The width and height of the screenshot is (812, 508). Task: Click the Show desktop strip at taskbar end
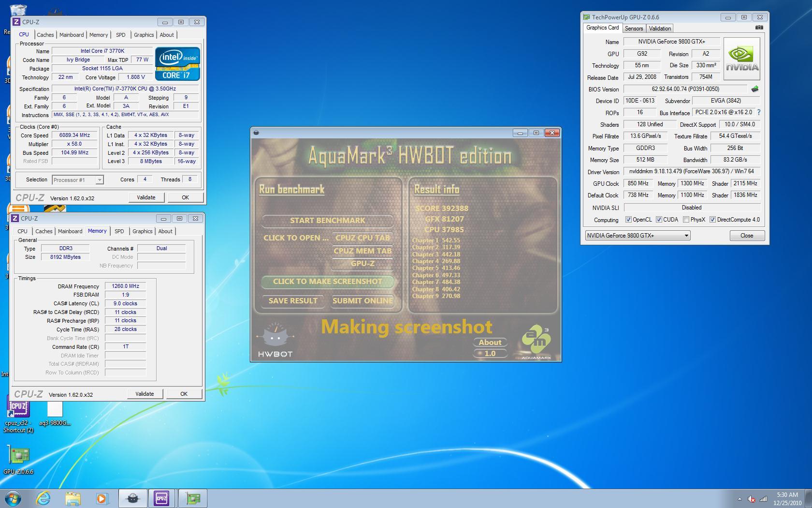coord(809,499)
